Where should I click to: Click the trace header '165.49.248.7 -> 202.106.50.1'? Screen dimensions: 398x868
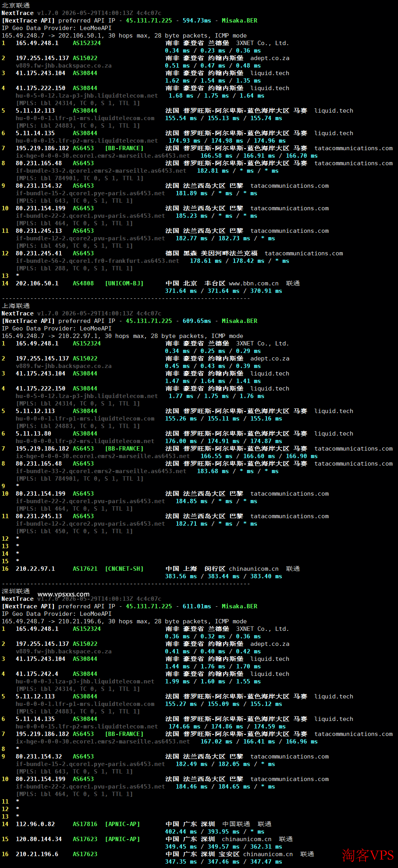(51, 36)
